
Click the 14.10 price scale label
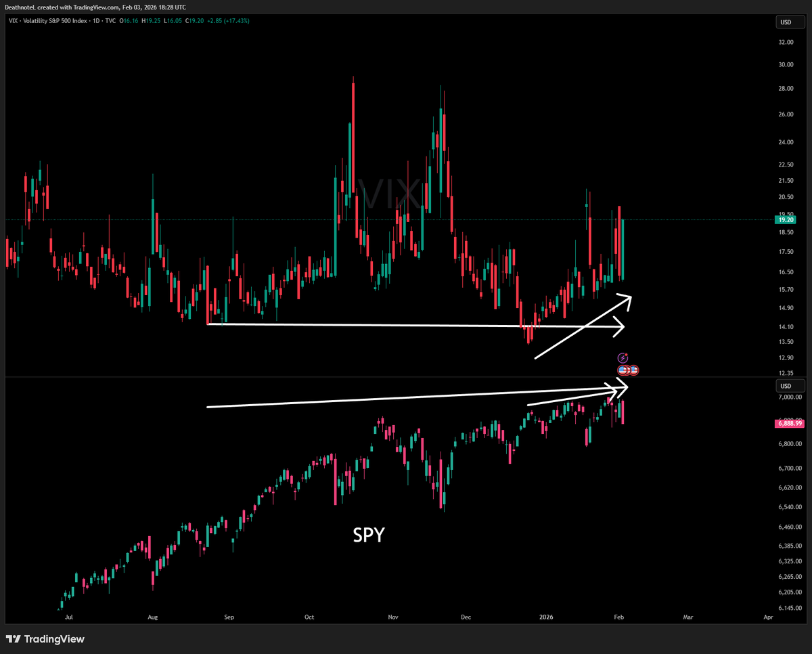tap(786, 327)
